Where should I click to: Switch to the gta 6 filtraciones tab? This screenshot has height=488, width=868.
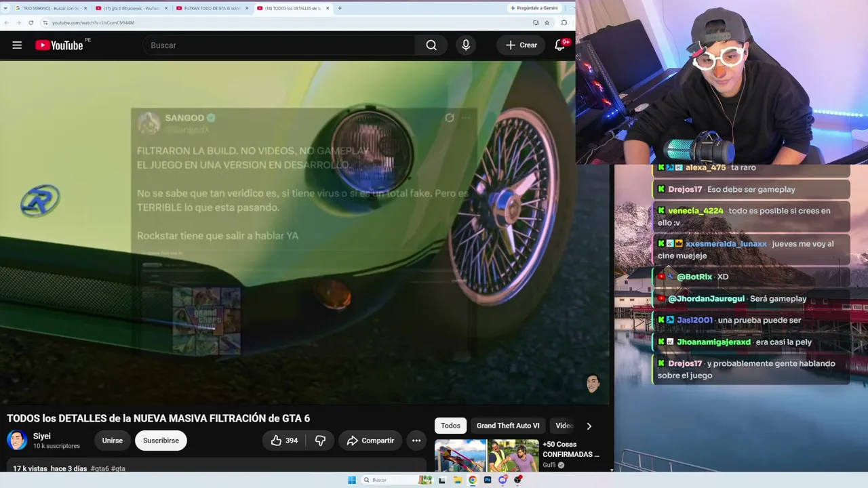tap(132, 8)
